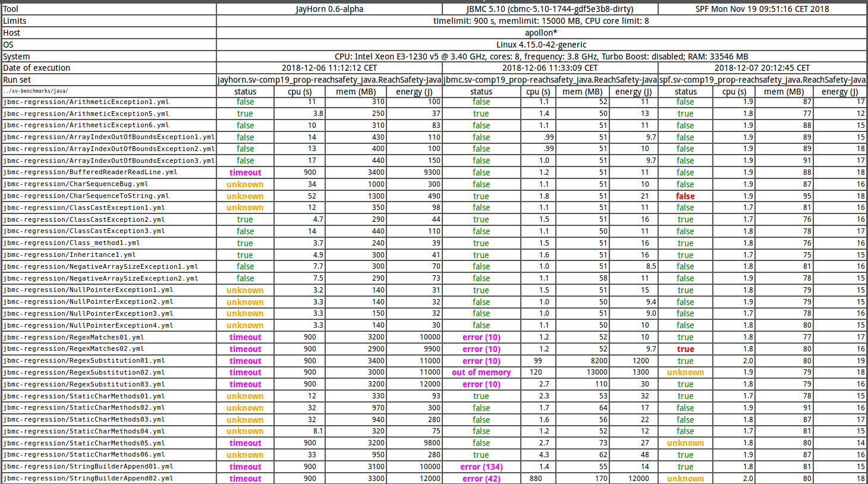Image resolution: width=868 pixels, height=484 pixels.
Task: Open JBMC's error (134) status log
Action: tap(481, 467)
